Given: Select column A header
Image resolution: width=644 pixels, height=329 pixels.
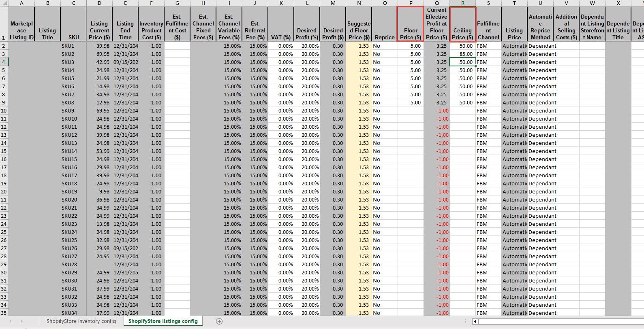Looking at the screenshot, I should tap(21, 3).
